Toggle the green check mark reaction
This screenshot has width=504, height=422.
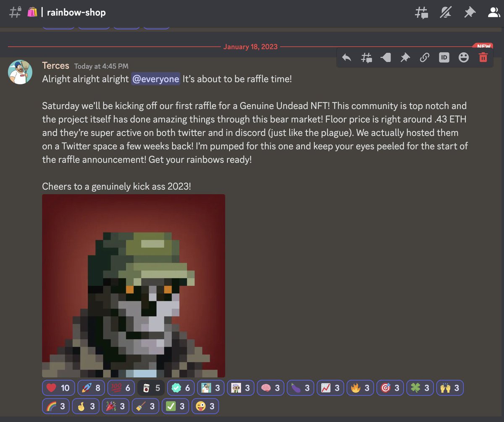176,406
